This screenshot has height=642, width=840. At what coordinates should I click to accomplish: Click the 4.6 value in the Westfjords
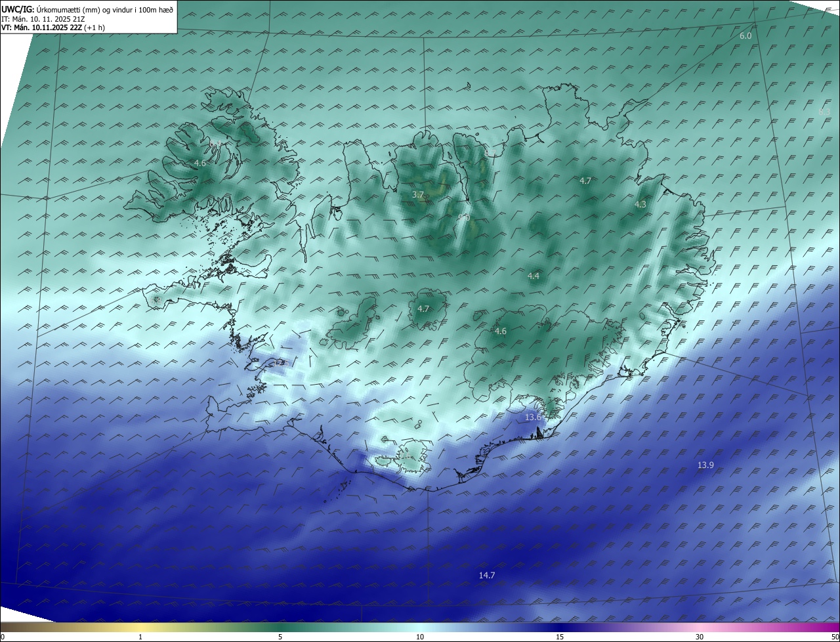200,163
